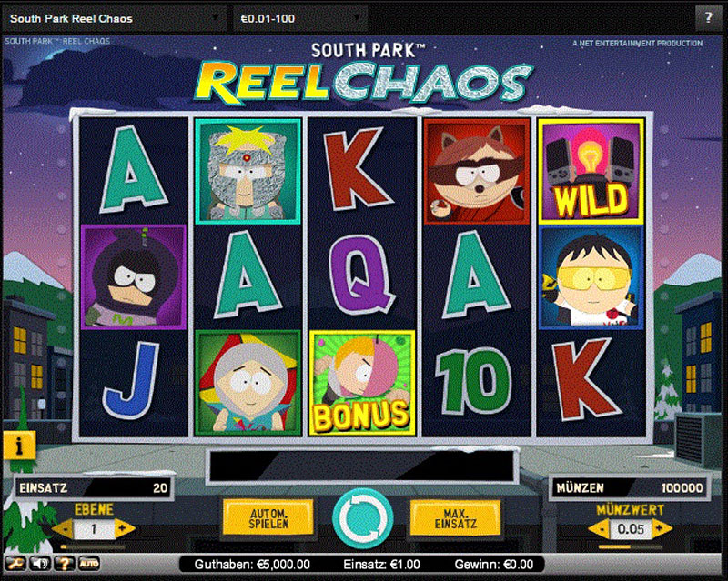Viewport: 728px width, 581px height.
Task: Click the Coon raccoon character symbol
Action: (x=477, y=171)
